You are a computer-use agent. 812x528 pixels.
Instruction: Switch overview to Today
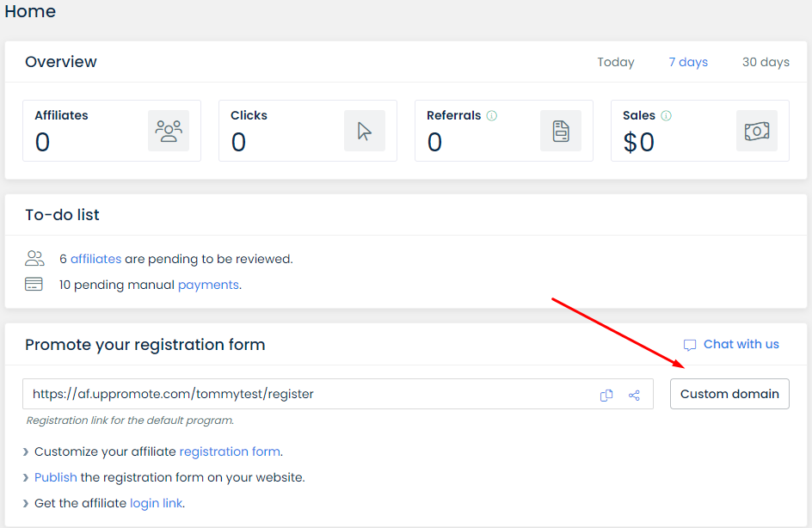click(616, 62)
